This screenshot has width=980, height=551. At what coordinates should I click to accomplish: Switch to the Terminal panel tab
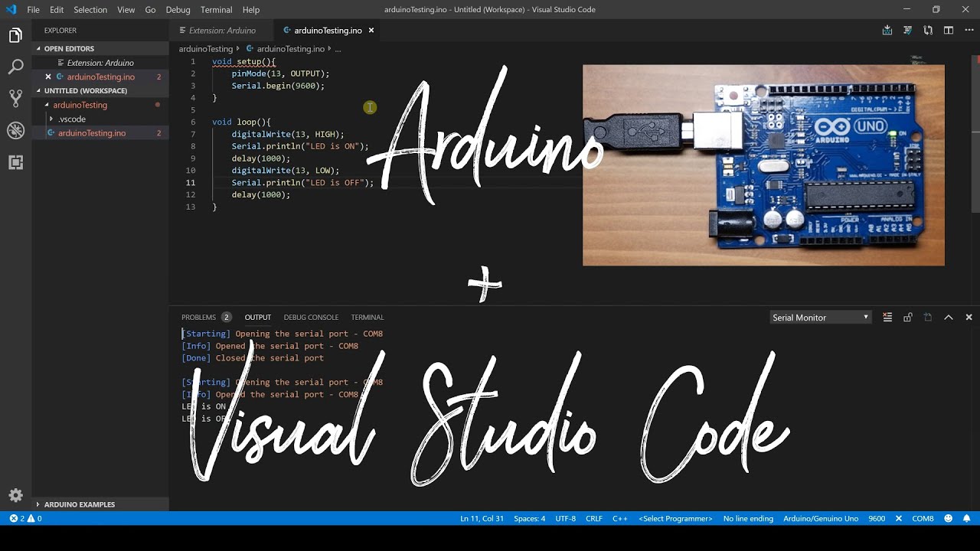coord(367,317)
